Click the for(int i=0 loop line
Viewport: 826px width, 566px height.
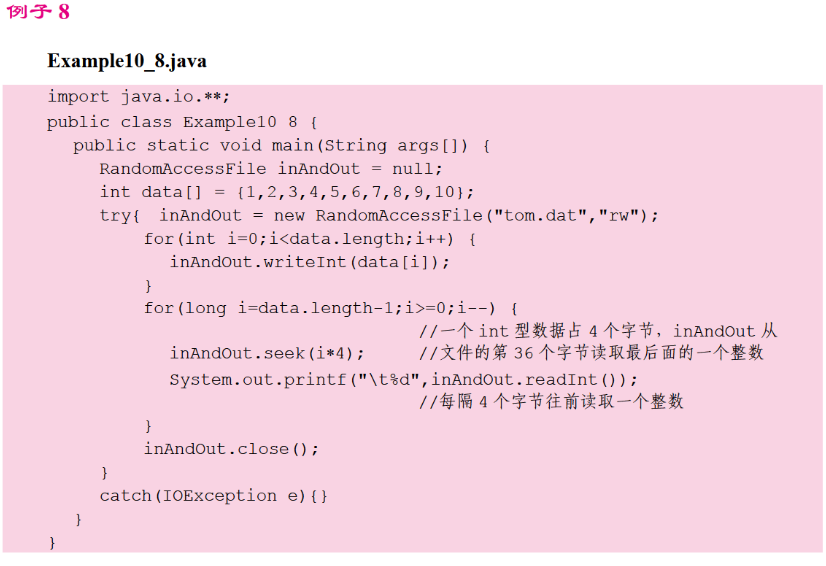(x=310, y=239)
